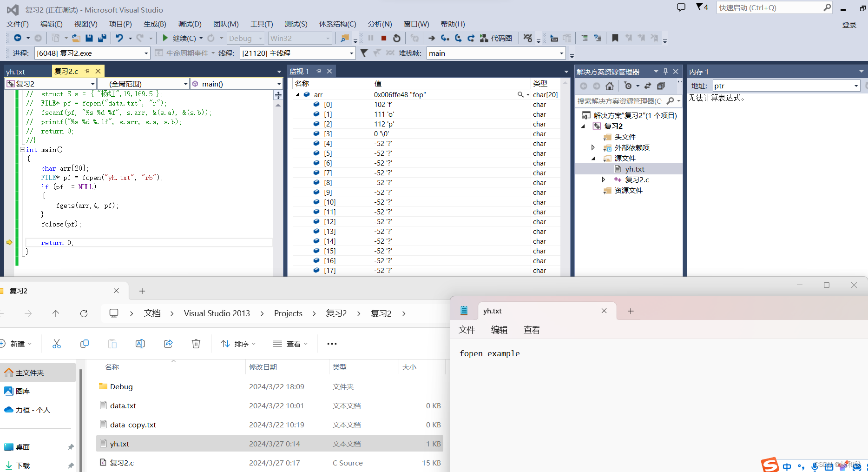Screen dimensions: 868x472
Task: Collapse the arr watch variable
Action: 297,94
